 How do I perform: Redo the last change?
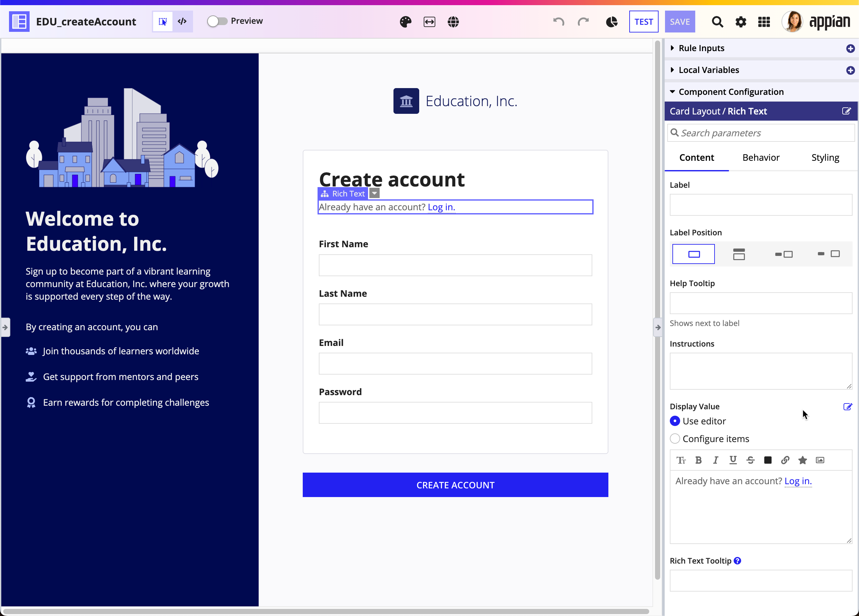[x=583, y=22]
